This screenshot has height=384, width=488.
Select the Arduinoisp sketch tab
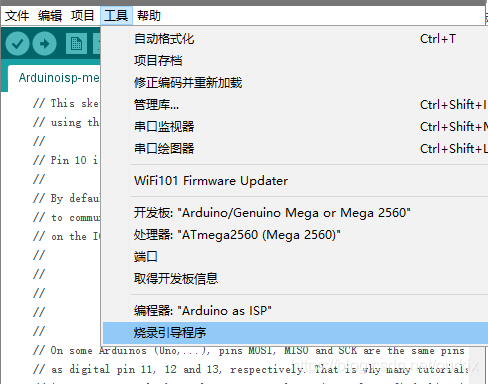coord(55,78)
